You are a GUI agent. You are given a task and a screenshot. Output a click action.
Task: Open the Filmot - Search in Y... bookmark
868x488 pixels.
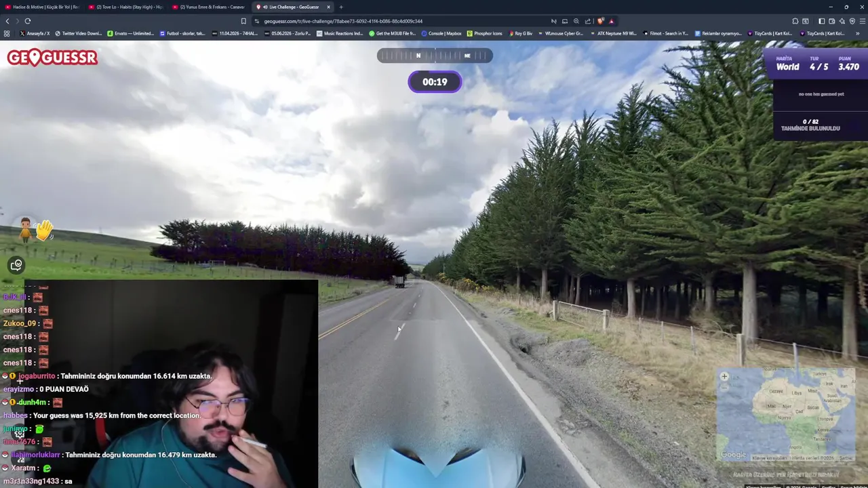pyautogui.click(x=665, y=33)
